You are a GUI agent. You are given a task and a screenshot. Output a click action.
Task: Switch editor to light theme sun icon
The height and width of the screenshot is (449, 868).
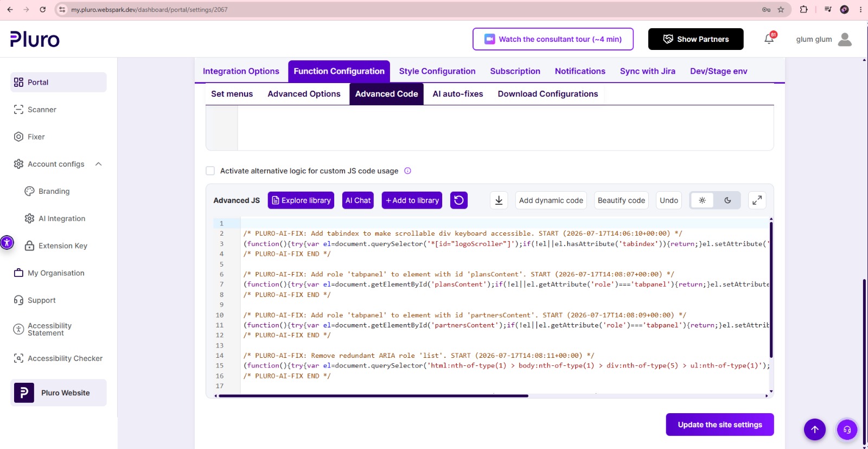pyautogui.click(x=702, y=200)
